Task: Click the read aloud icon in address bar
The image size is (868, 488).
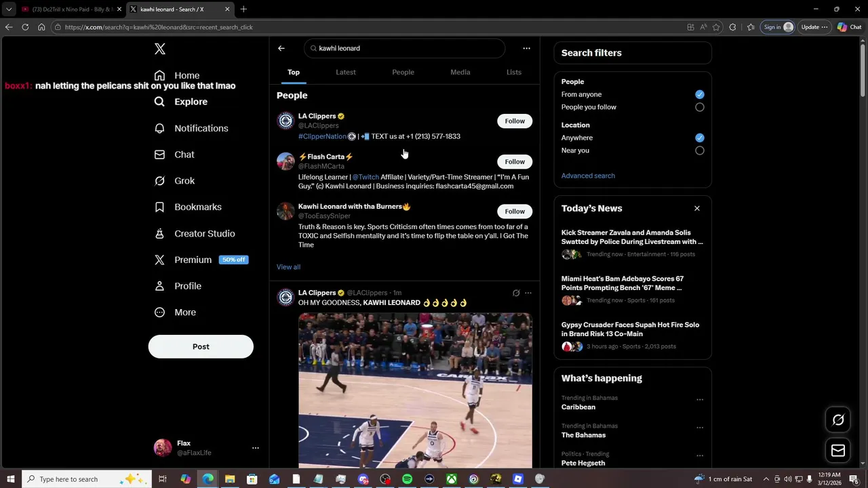Action: coord(703,27)
